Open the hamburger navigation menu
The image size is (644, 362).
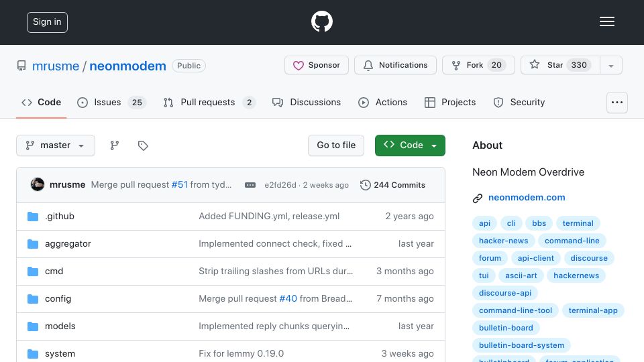606,21
